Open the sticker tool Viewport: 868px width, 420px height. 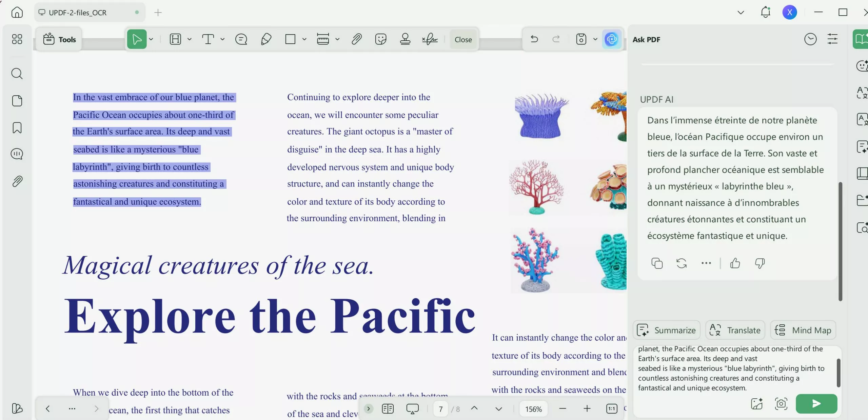click(x=381, y=39)
